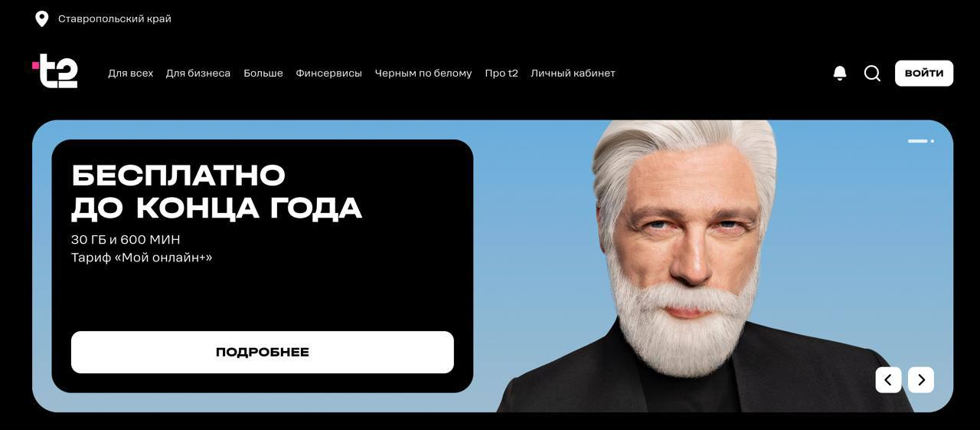980x430 pixels.
Task: Click the Войти button
Action: pyautogui.click(x=924, y=73)
